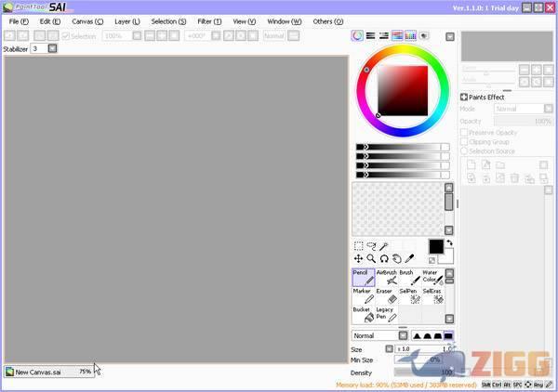Image resolution: width=558 pixels, height=392 pixels.
Task: Open the brush Normal mode dropdown
Action: [x=403, y=335]
